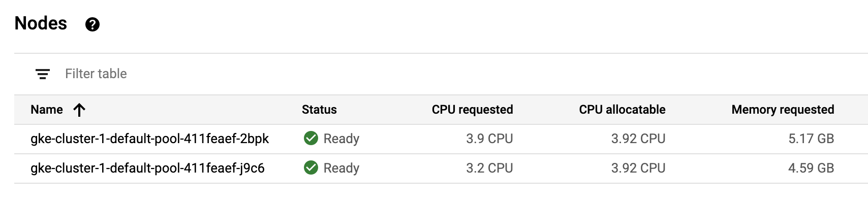Click 3.92 CPU allocatable in second row
The image size is (868, 202).
click(638, 168)
